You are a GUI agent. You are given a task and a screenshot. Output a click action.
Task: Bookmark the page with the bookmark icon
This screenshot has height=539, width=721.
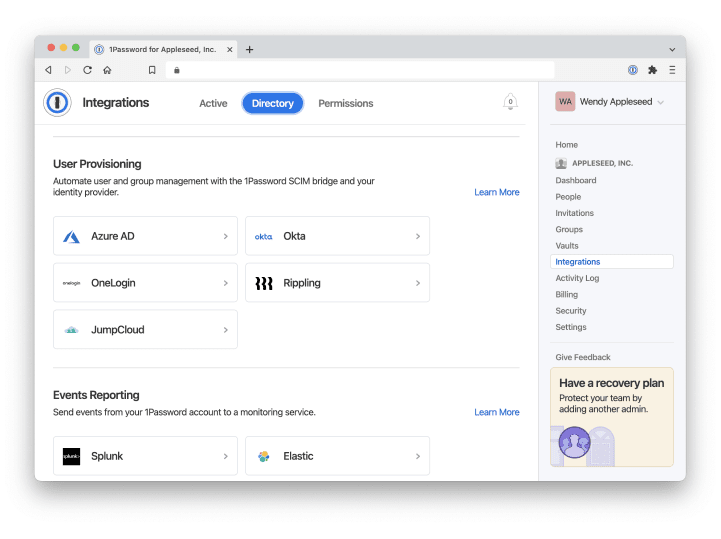pyautogui.click(x=152, y=70)
